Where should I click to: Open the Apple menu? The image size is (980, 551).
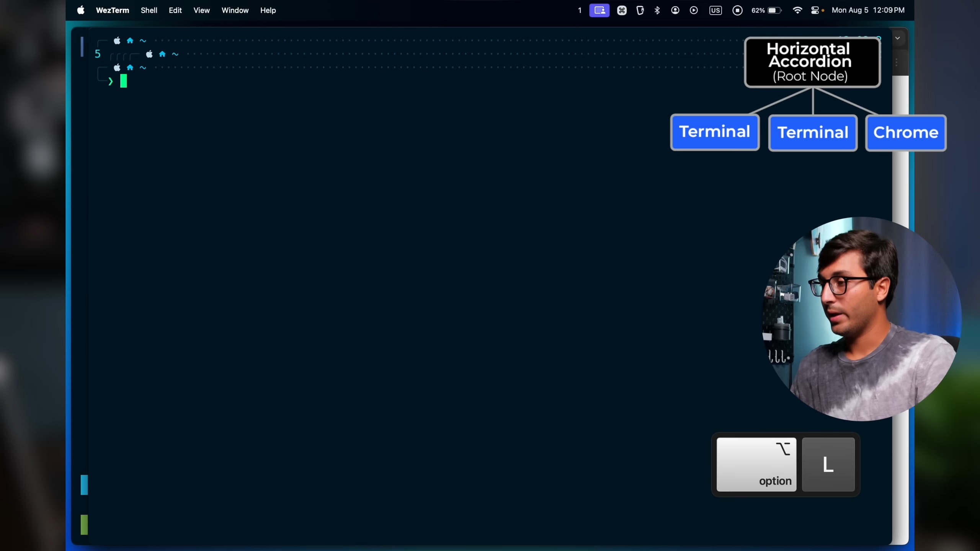[81, 10]
